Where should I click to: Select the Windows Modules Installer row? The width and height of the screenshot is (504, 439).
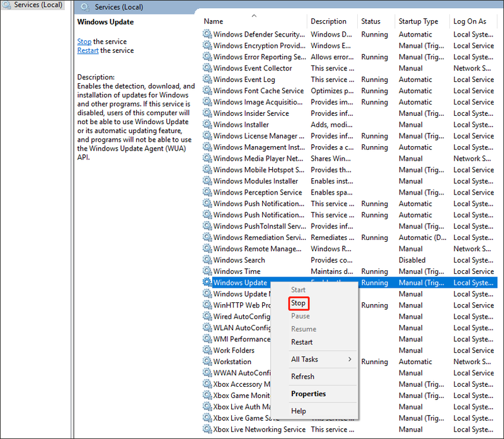350,181
